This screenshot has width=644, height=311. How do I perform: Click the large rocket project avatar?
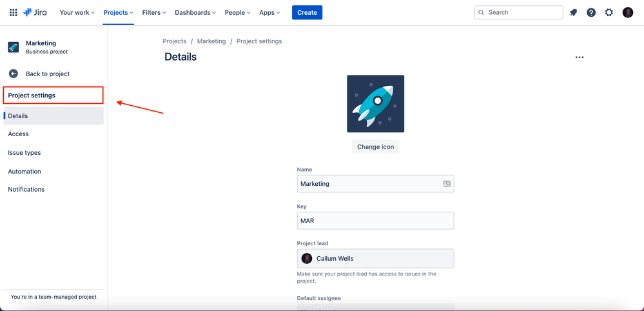click(375, 103)
